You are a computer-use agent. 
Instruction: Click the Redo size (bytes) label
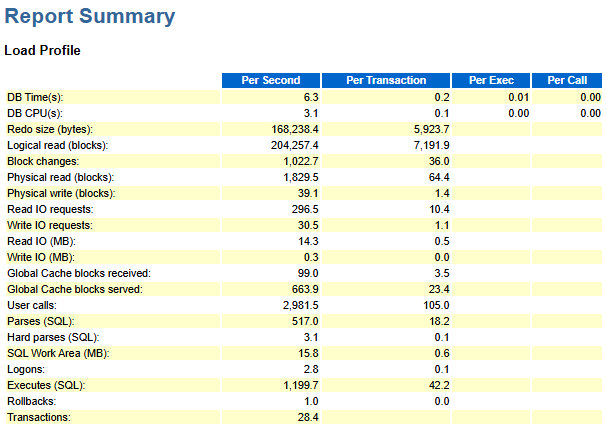pyautogui.click(x=49, y=129)
